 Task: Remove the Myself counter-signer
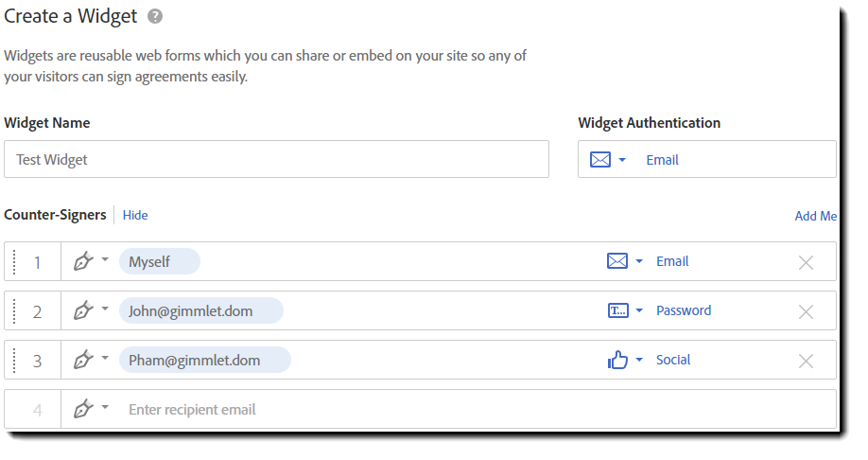(x=806, y=262)
